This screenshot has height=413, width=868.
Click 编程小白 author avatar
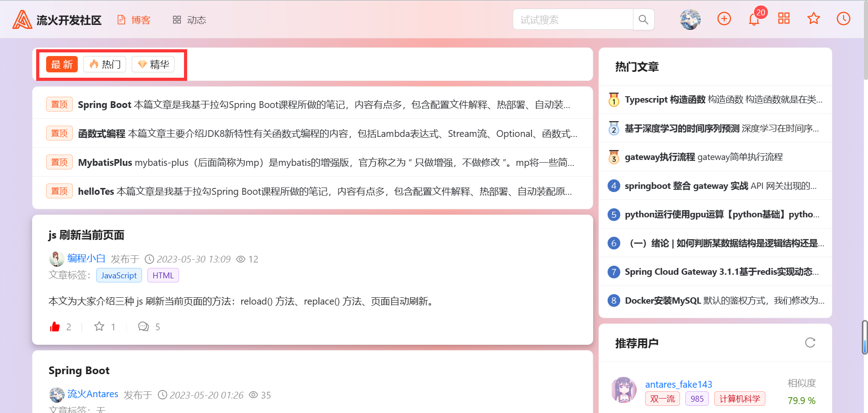tap(57, 259)
